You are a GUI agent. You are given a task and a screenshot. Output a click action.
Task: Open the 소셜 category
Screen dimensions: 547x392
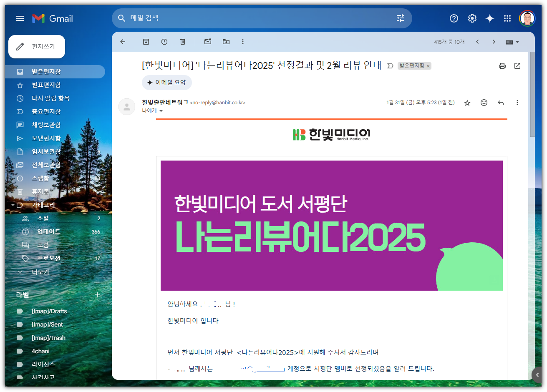point(55,219)
